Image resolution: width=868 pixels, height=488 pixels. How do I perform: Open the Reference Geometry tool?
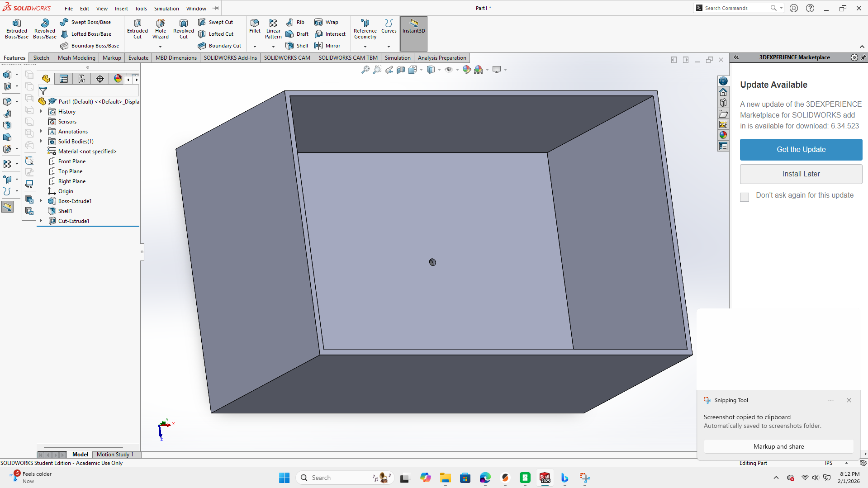tap(365, 29)
